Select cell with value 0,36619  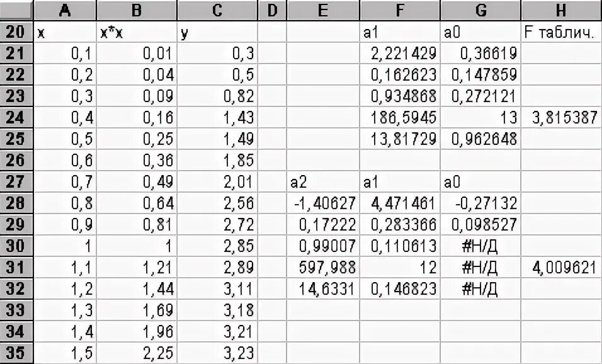(480, 54)
